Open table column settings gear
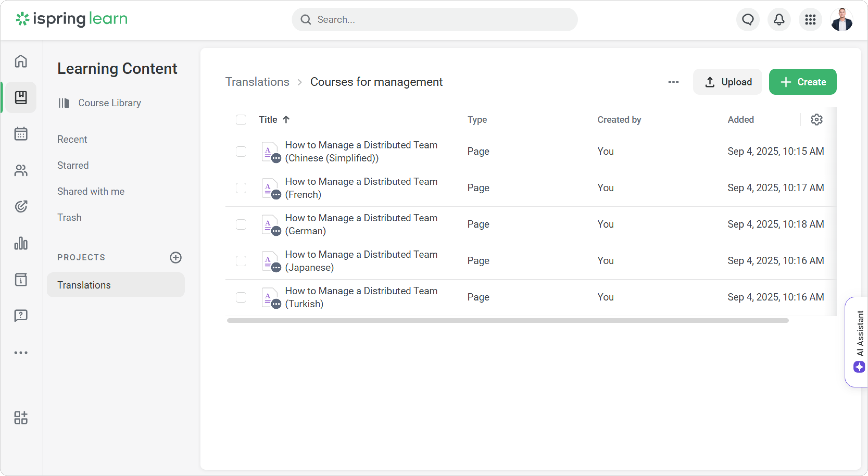This screenshot has height=476, width=868. pos(816,120)
